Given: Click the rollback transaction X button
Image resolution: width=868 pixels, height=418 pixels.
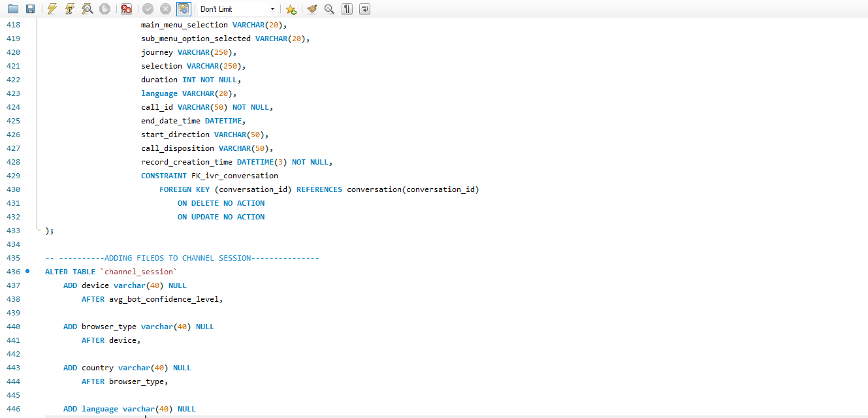Looking at the screenshot, I should pyautogui.click(x=166, y=9).
